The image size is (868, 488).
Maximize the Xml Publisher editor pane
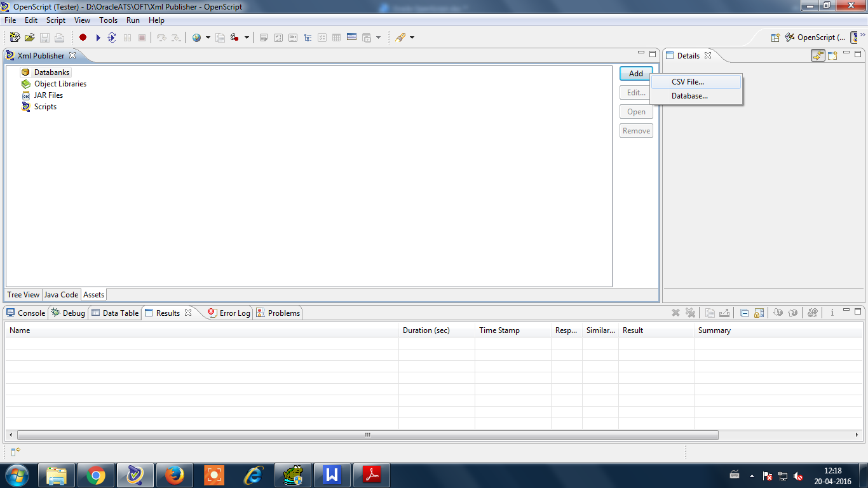coord(652,54)
